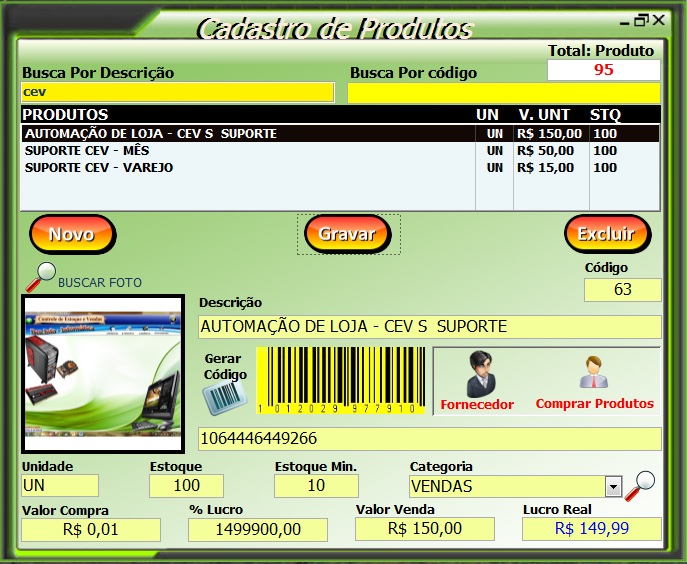Viewport: 687px width, 564px height.
Task: Click the Total Produto value 95
Action: click(x=604, y=70)
